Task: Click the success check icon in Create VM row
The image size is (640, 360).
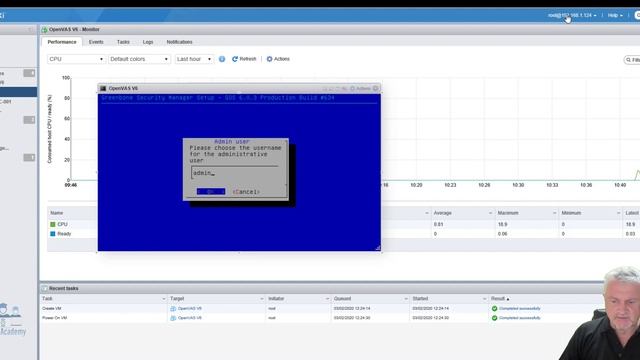Action: click(494, 309)
